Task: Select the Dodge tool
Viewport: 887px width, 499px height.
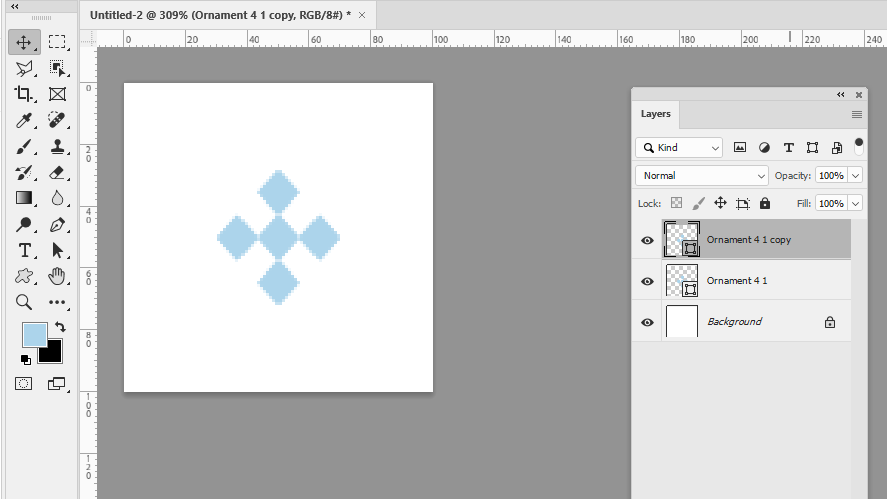Action: (x=24, y=225)
